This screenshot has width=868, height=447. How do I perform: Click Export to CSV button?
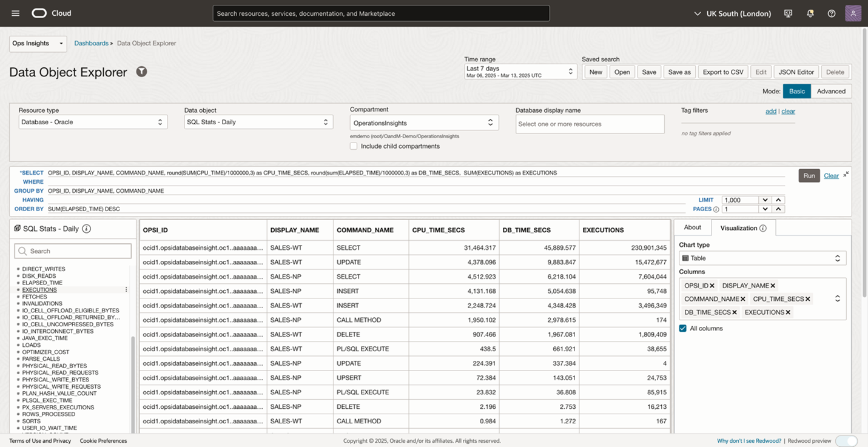click(722, 72)
